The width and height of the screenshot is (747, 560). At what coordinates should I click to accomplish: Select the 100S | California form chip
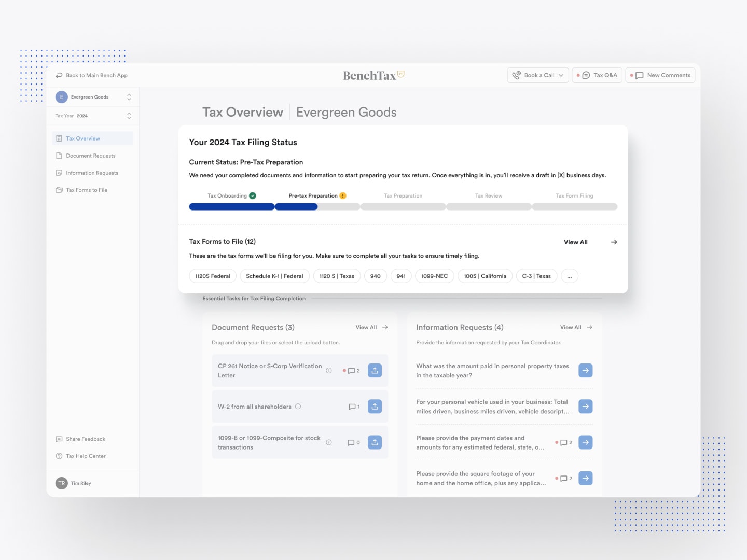(485, 276)
